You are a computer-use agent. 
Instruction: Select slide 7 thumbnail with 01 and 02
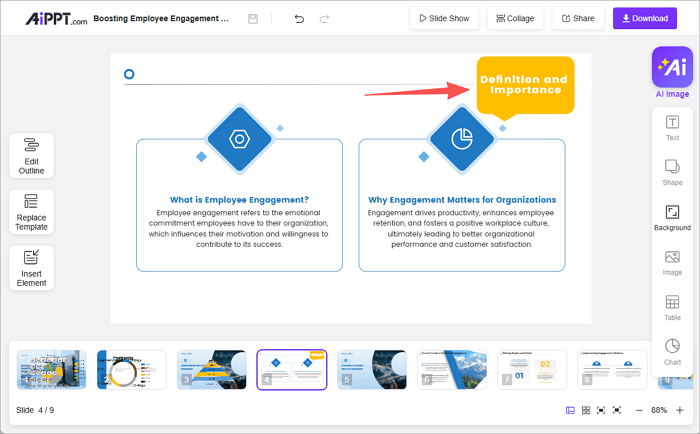pos(532,369)
